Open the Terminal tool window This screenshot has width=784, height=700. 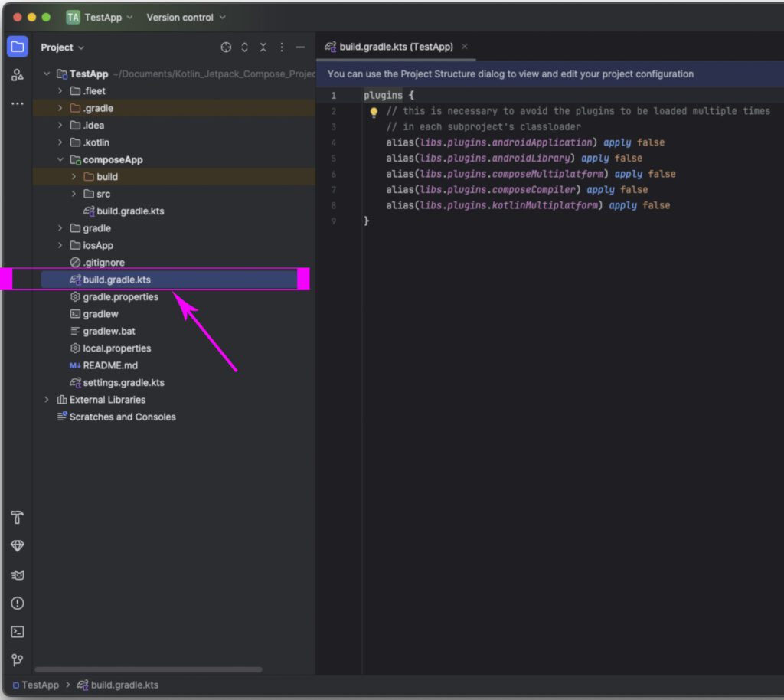18,632
